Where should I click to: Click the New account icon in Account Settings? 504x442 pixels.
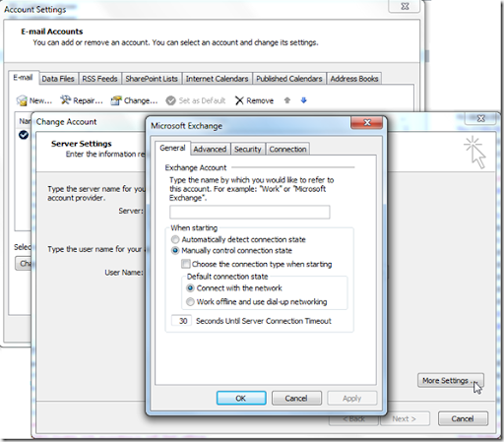tap(22, 100)
